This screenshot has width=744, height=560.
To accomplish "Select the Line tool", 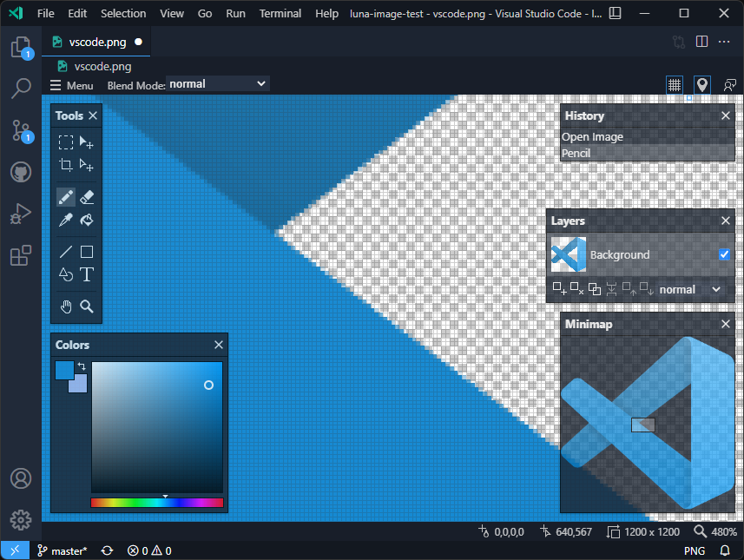I will [x=66, y=252].
